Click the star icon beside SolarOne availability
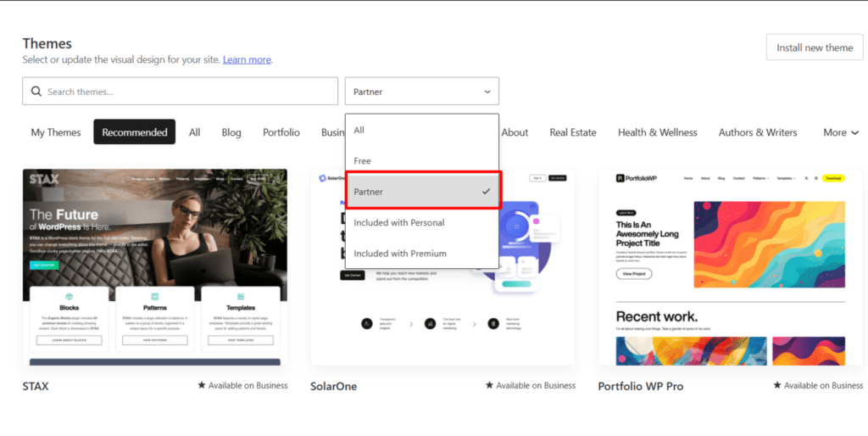 (489, 385)
